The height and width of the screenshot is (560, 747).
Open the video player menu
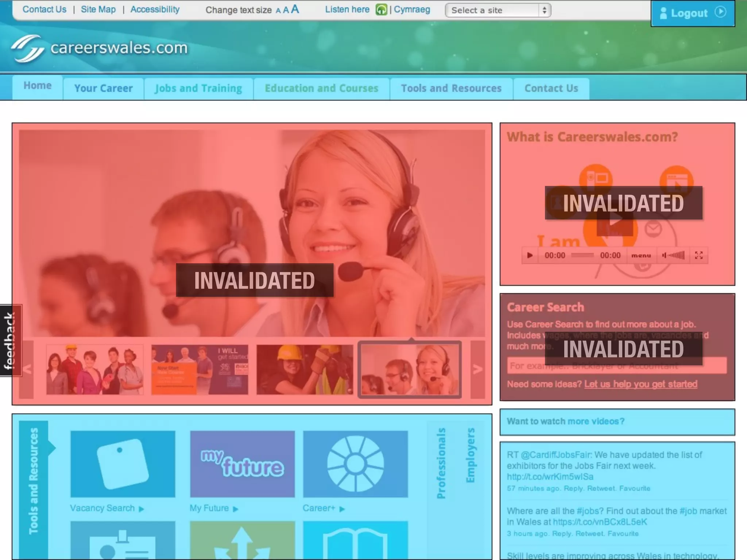tap(641, 256)
